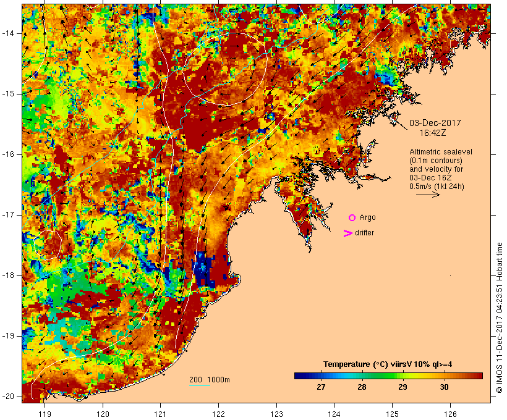Click the cyan 200m isobath legend line

pyautogui.click(x=200, y=385)
